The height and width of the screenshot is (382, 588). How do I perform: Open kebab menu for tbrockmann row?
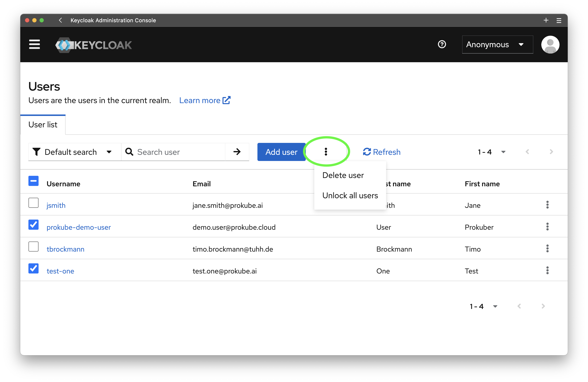tap(547, 249)
